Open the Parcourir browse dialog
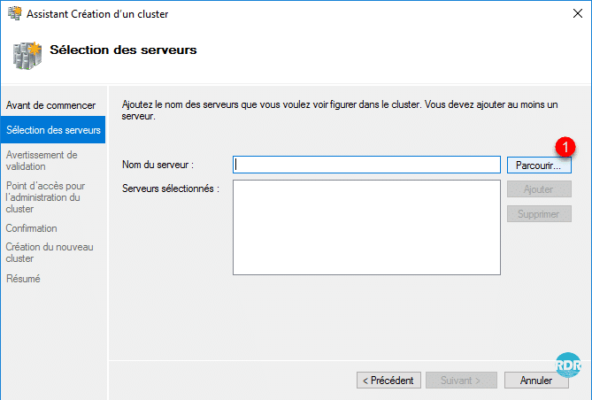Viewport: 592px width, 400px height. (x=539, y=165)
